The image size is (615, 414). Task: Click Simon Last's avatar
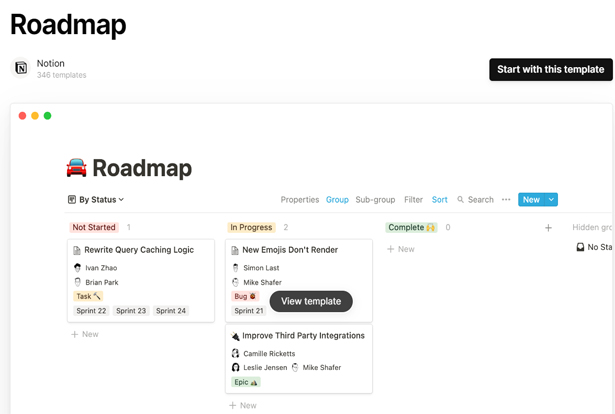(235, 268)
